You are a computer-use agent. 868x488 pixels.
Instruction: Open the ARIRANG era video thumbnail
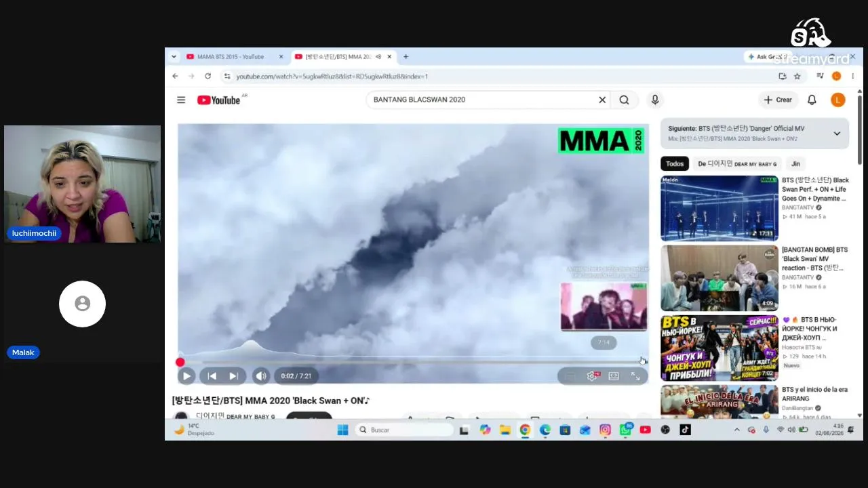(x=719, y=401)
